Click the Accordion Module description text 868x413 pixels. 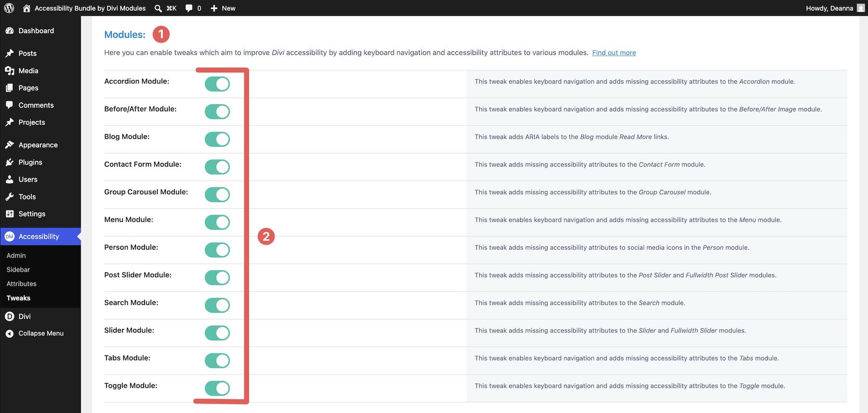(635, 81)
